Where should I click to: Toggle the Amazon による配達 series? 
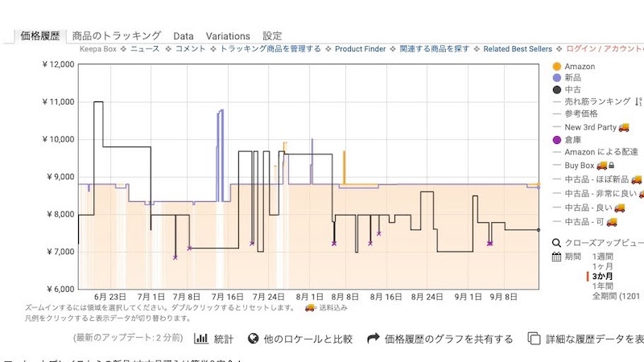pos(601,152)
